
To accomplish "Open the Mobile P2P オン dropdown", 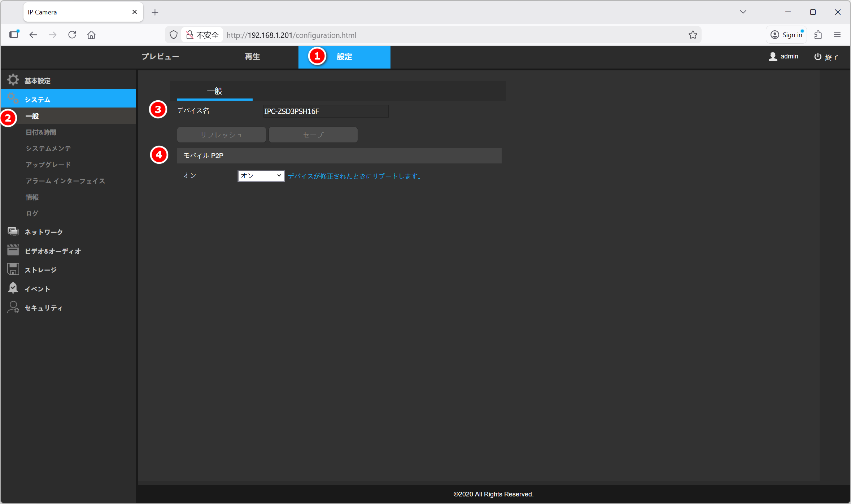I will coord(261,176).
